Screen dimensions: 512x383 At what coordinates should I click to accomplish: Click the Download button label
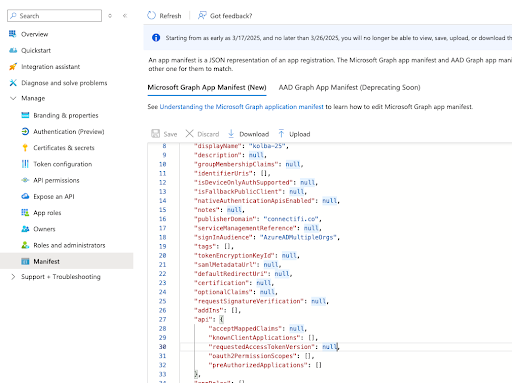(254, 134)
